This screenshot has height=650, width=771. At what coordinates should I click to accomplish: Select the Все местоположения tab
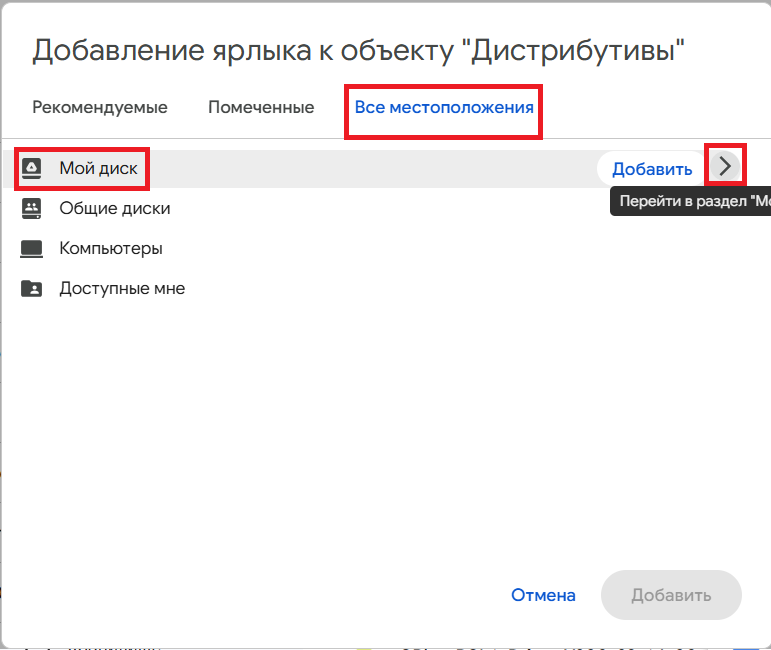pos(444,107)
